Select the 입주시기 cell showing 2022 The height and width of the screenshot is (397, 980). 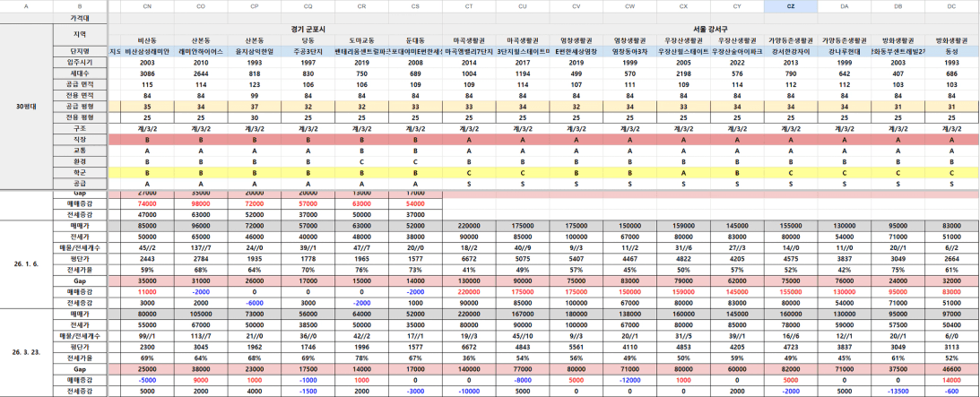(x=736, y=63)
